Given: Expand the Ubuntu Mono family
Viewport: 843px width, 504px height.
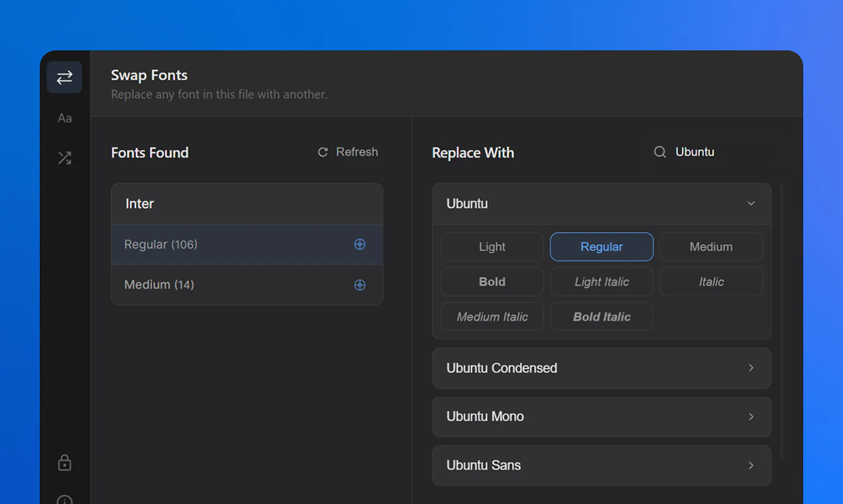Looking at the screenshot, I should point(601,416).
